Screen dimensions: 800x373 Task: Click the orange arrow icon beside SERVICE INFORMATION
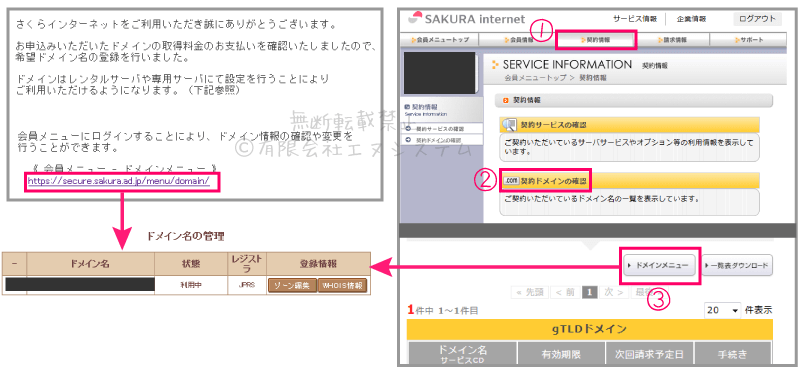(x=495, y=65)
